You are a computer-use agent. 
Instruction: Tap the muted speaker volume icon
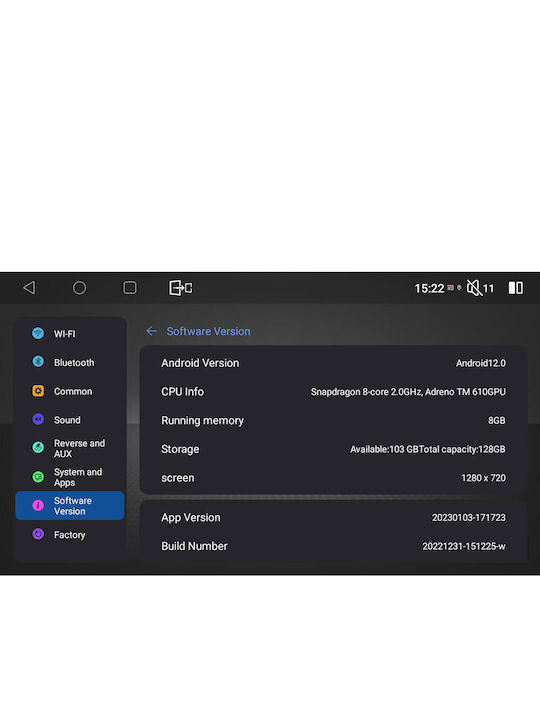[x=474, y=288]
